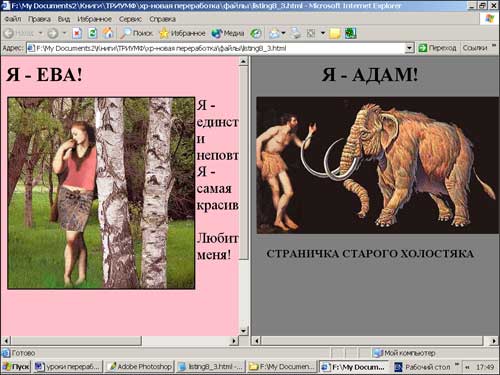This screenshot has height=375, width=500.
Task: Expand the Рабочий стол toolbar chevron
Action: [x=457, y=364]
